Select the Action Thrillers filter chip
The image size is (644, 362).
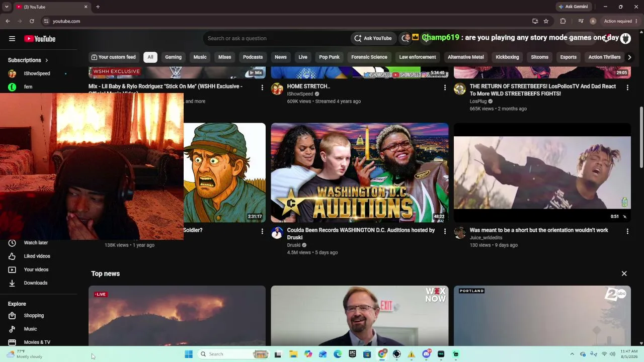604,57
